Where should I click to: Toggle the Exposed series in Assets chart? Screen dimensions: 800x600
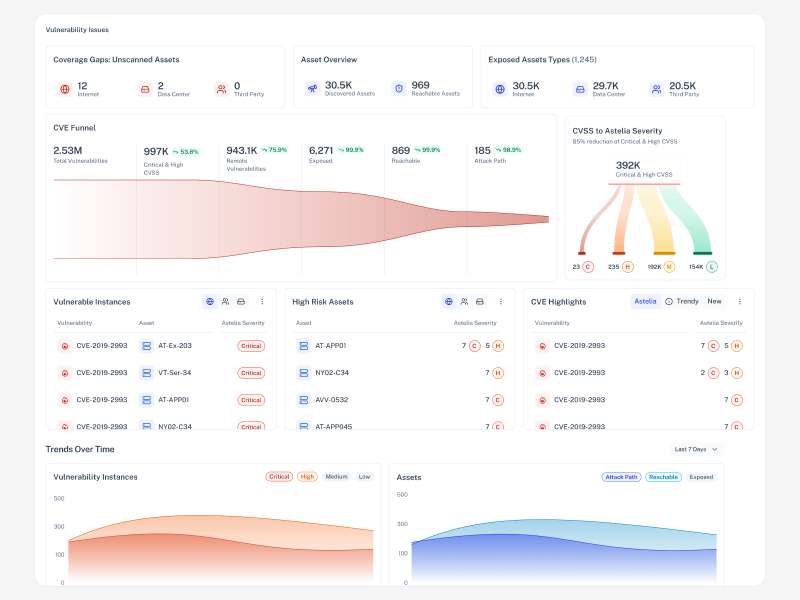(701, 477)
